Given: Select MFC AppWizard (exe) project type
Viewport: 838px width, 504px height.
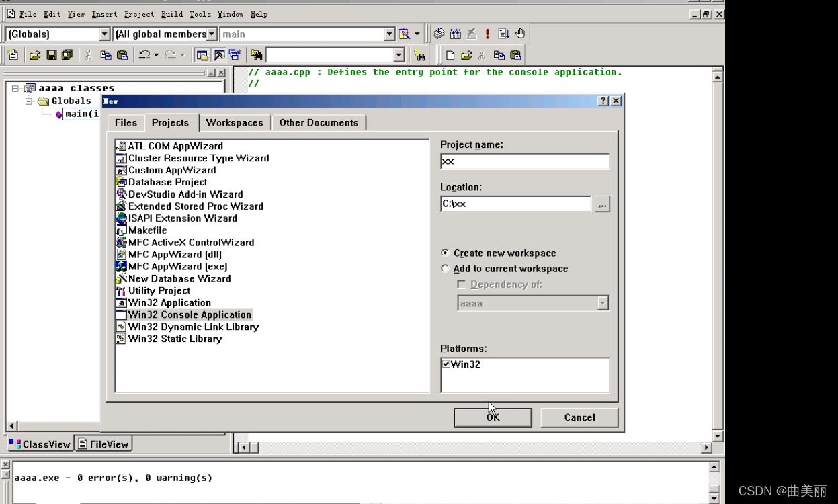Looking at the screenshot, I should coord(172,267).
